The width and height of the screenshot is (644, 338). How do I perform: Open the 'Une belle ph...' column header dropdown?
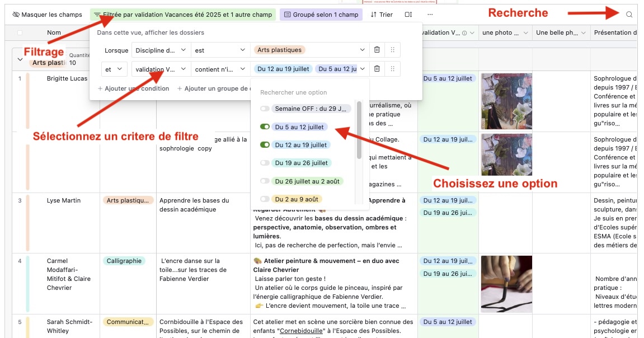click(583, 33)
